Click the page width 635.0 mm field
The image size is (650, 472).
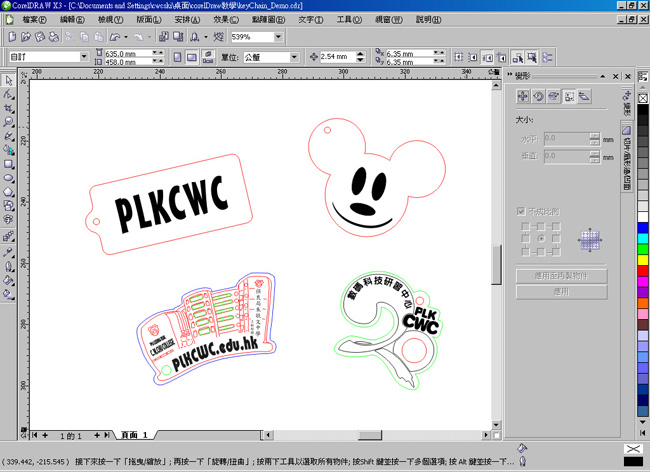(x=127, y=53)
